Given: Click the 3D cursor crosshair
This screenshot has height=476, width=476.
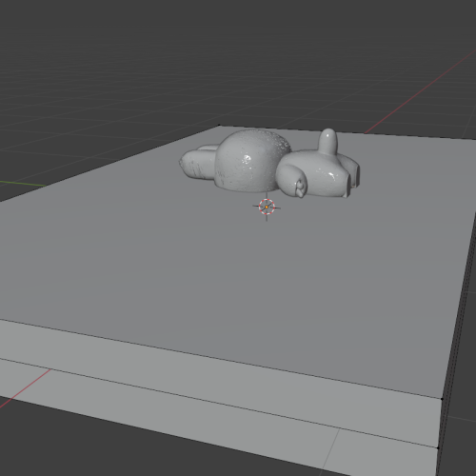Looking at the screenshot, I should point(267,208).
